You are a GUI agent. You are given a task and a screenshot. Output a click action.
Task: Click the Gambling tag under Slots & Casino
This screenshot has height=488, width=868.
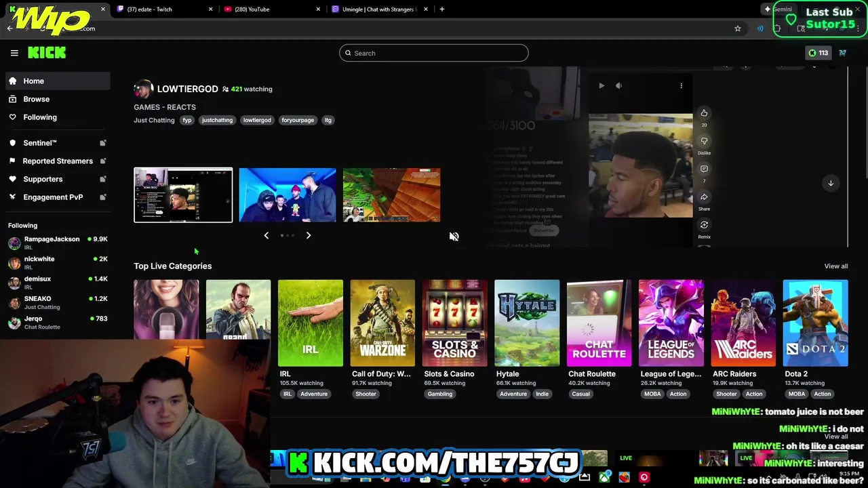[440, 394]
